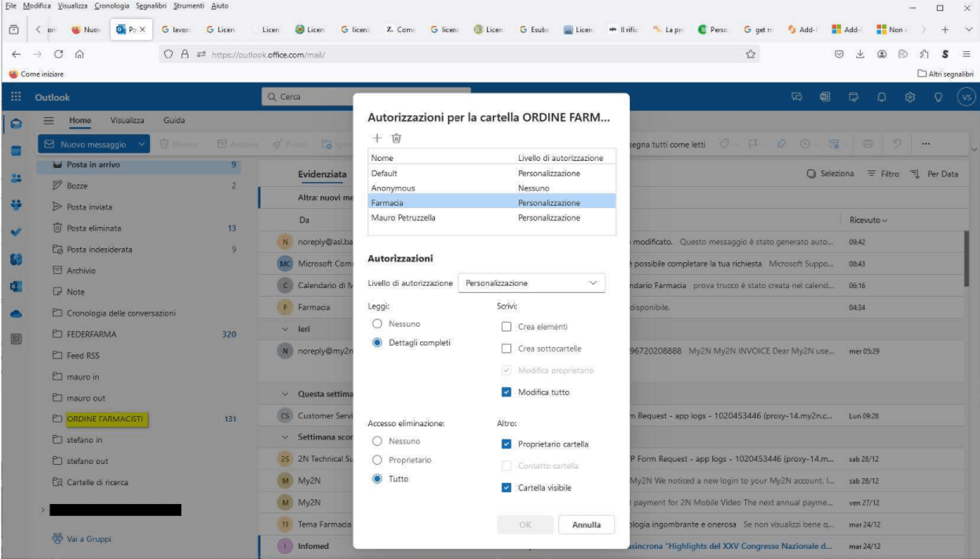Open Firefox downloads arrow icon
Viewport: 980px width, 559px height.
tap(860, 54)
